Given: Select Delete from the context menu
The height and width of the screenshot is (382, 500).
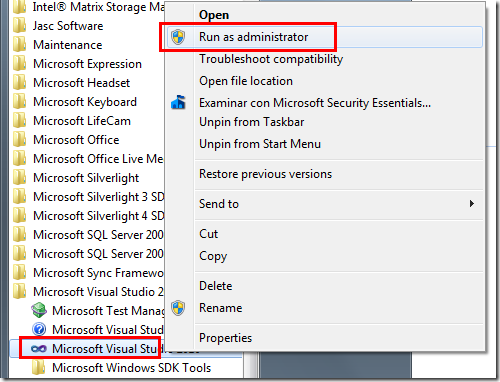Looking at the screenshot, I should 216,286.
